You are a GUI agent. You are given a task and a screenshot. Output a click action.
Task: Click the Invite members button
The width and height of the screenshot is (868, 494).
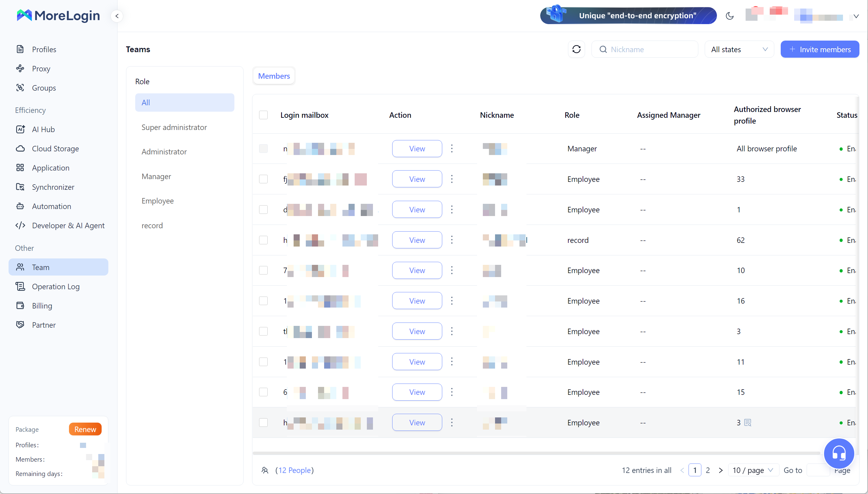click(820, 49)
